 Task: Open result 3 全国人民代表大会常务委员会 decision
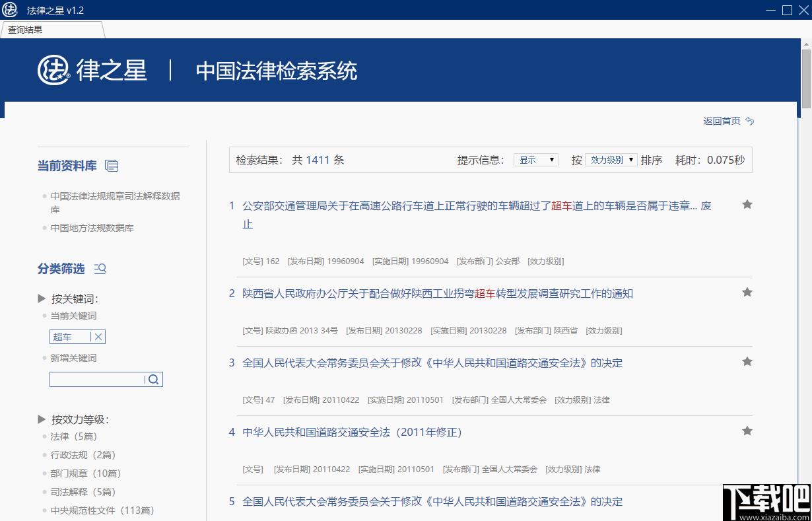click(432, 363)
